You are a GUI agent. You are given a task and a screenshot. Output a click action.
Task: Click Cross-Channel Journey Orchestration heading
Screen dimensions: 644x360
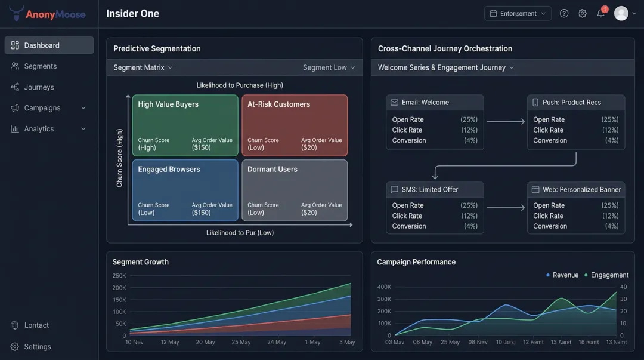tap(445, 48)
